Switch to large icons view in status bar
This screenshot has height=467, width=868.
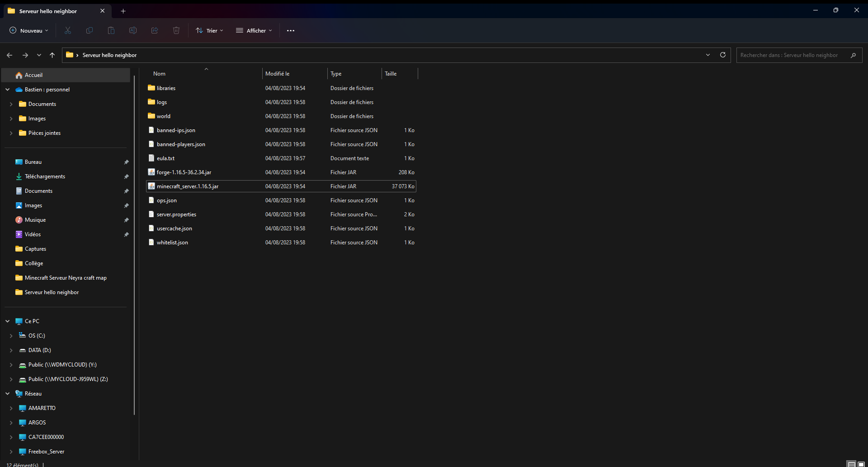click(x=861, y=464)
